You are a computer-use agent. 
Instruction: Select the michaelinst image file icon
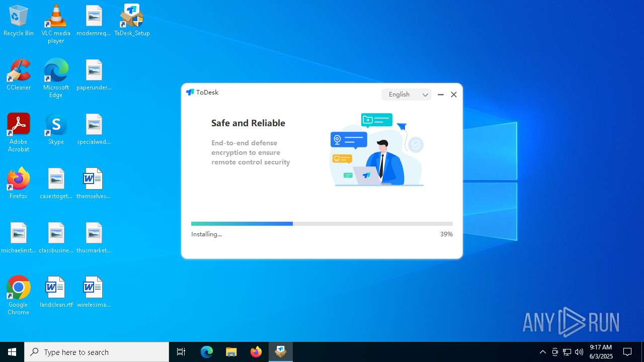pos(19,238)
